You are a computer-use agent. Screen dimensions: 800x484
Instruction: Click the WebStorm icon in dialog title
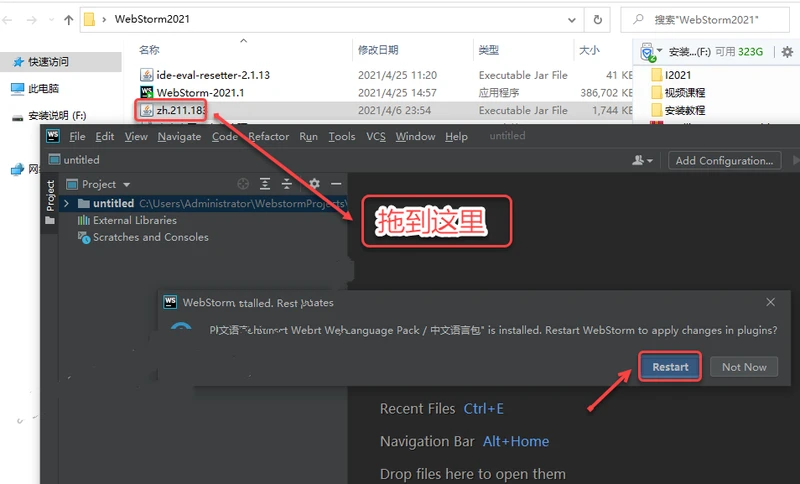[170, 302]
